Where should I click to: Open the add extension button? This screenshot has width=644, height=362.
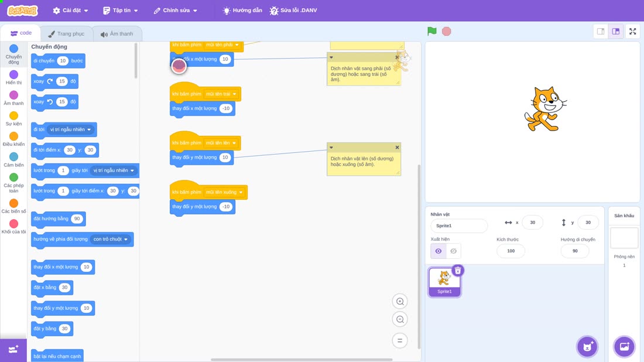tap(13, 350)
